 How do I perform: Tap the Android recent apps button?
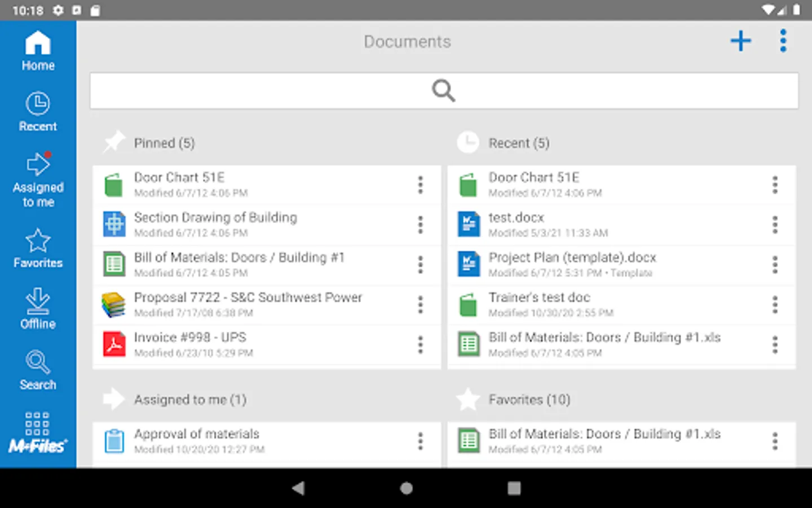click(514, 488)
